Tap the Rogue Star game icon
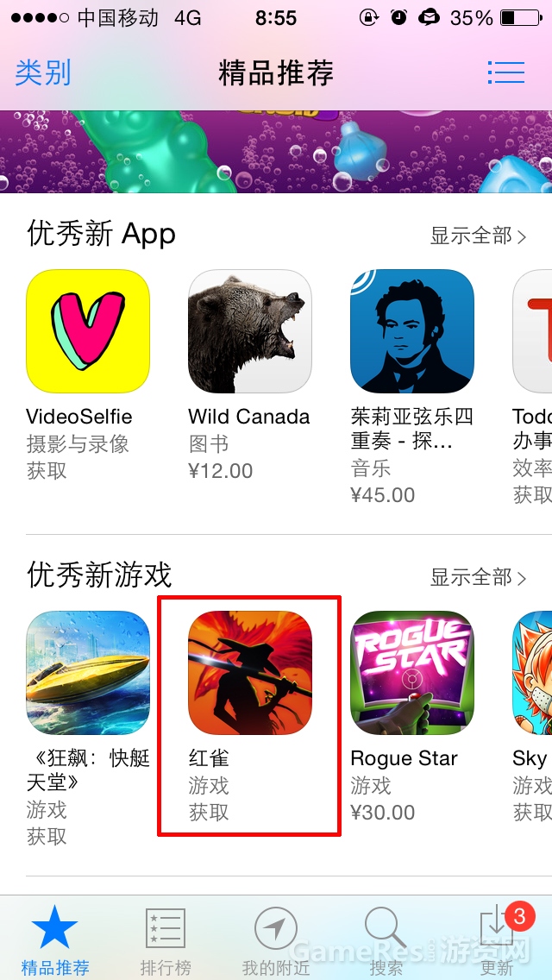This screenshot has width=552, height=980. tap(412, 673)
